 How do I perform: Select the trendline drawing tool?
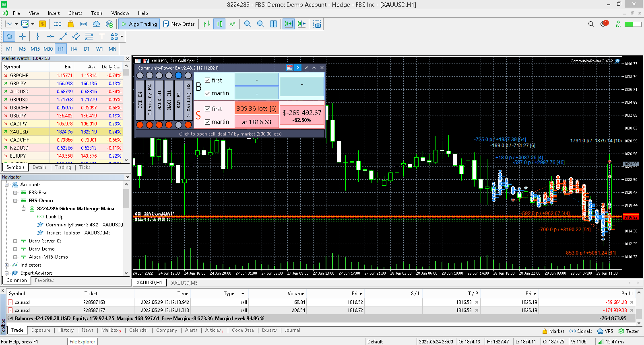63,37
